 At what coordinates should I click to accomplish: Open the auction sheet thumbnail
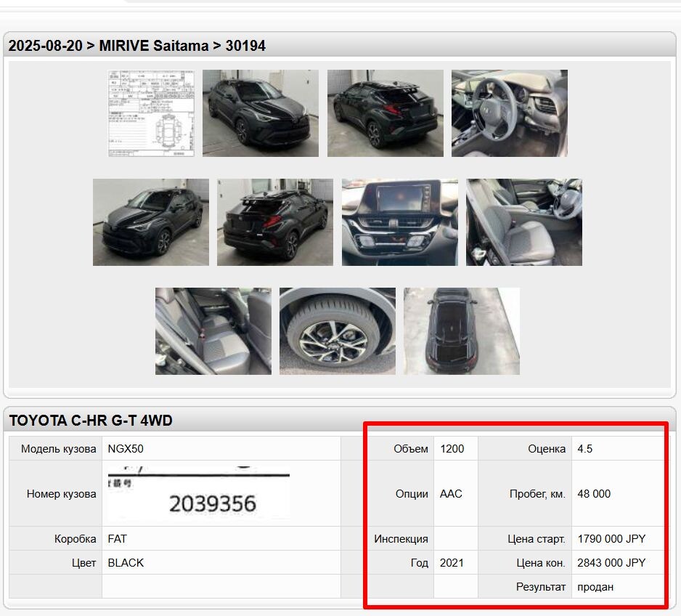click(x=151, y=113)
